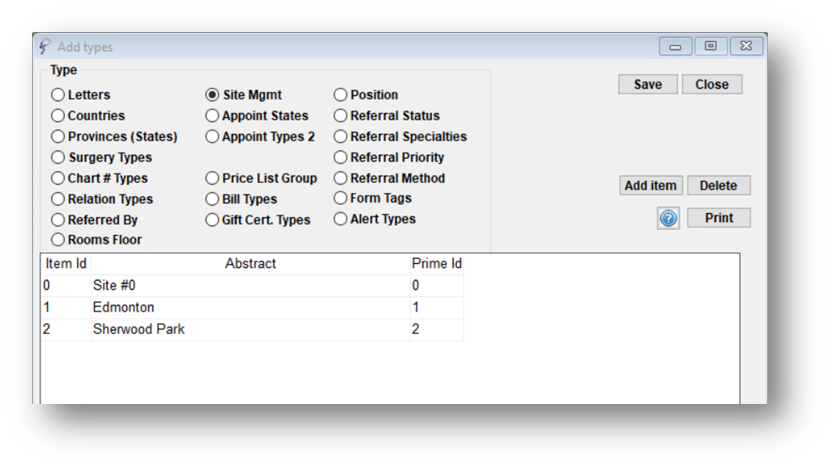Select the Letters radio button

(57, 95)
